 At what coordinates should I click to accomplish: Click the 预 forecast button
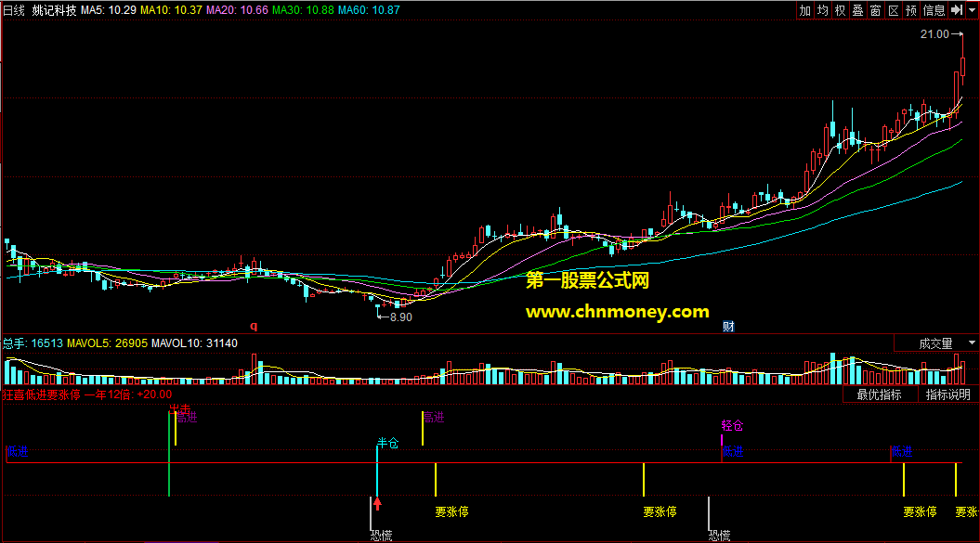click(911, 10)
